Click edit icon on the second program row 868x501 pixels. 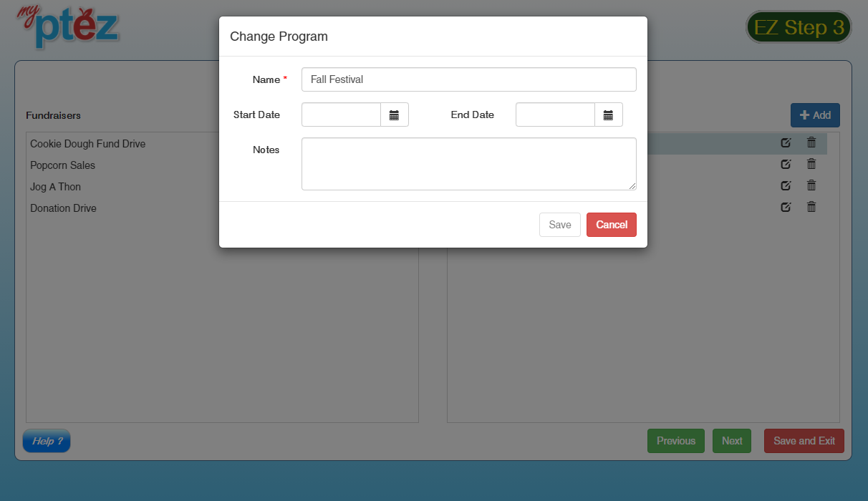(x=786, y=164)
